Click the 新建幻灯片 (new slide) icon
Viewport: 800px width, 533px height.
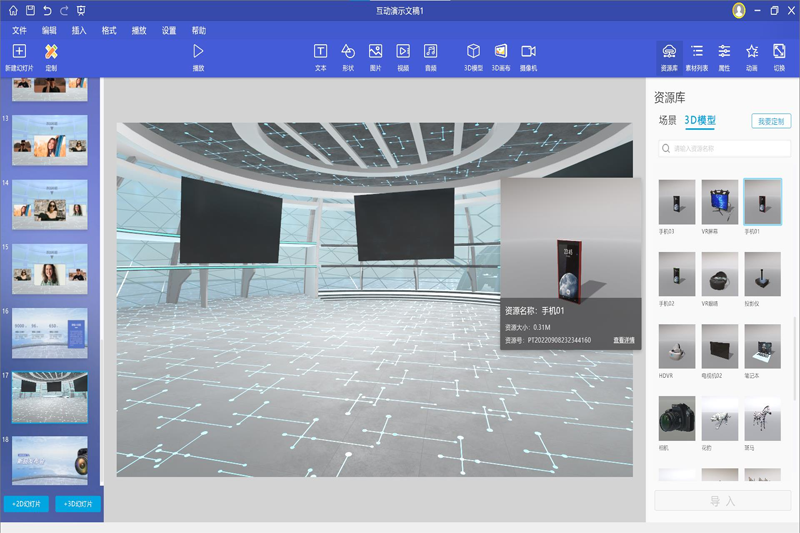19,52
